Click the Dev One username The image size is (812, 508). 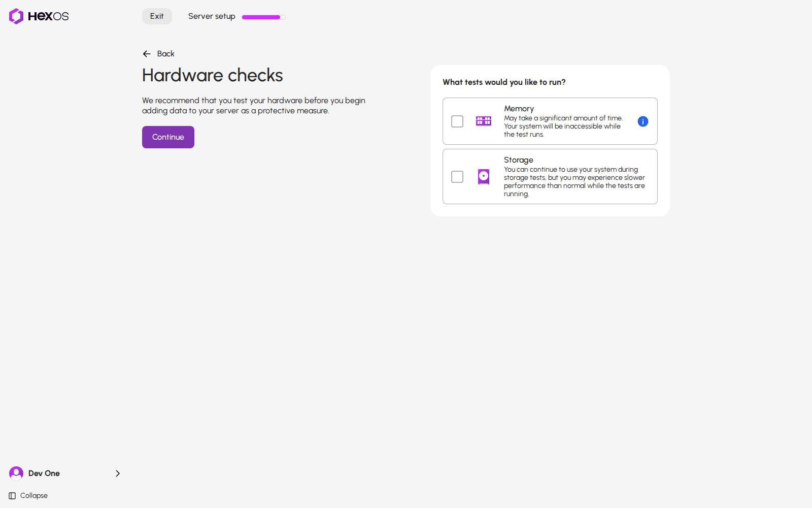click(44, 473)
